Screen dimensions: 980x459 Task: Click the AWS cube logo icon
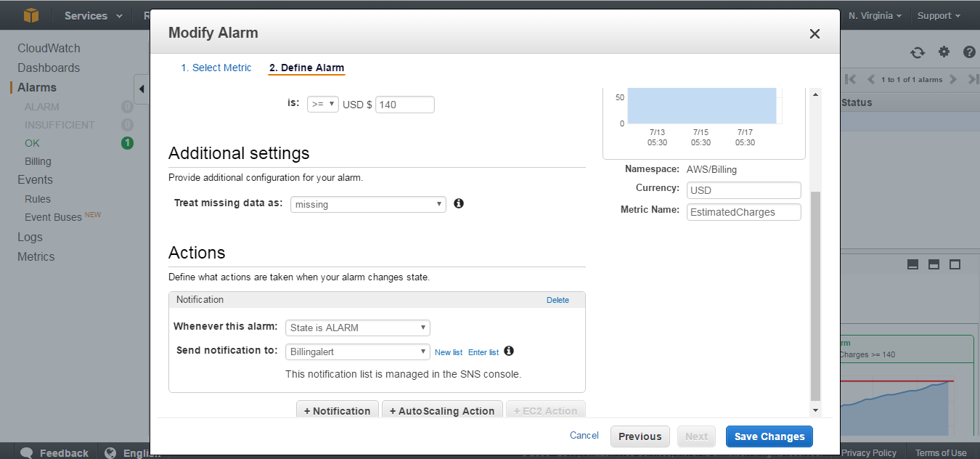[30, 15]
